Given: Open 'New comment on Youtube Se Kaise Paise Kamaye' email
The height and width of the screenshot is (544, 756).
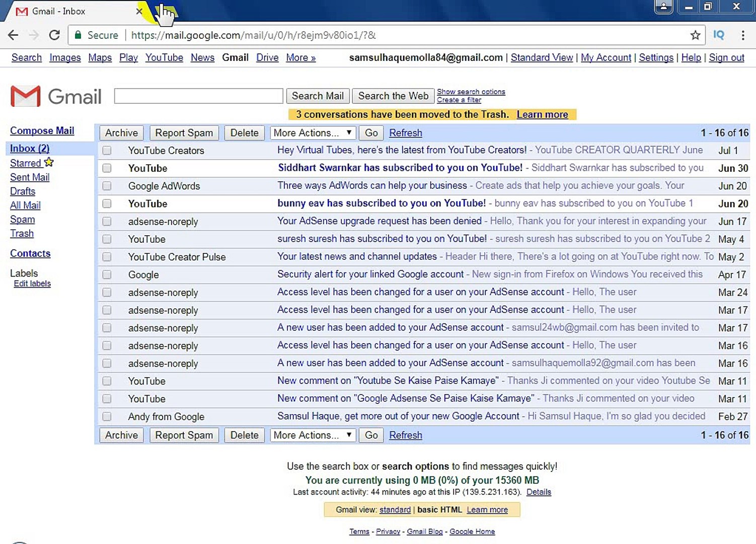Looking at the screenshot, I should 388,380.
